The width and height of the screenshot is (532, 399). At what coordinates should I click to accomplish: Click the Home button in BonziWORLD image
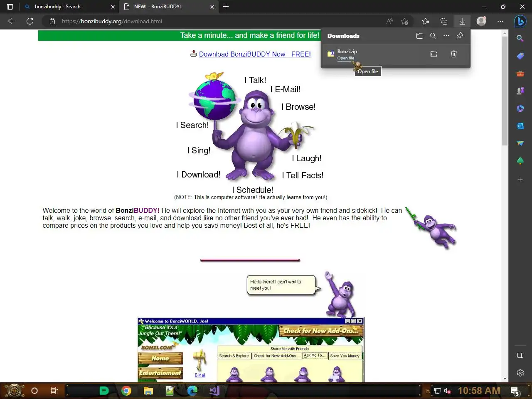tap(160, 358)
